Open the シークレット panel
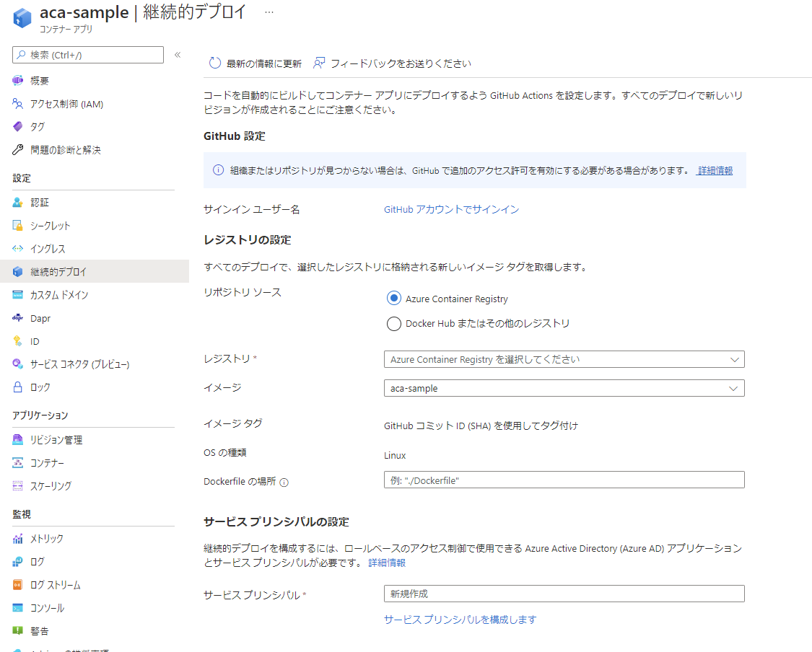 pyautogui.click(x=45, y=225)
